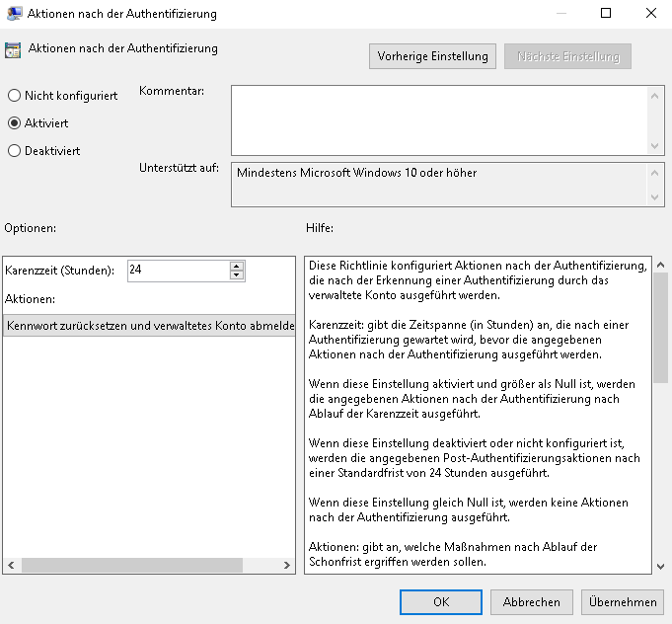
Task: Decrease Karenzzeit with the down arrow
Action: click(x=237, y=274)
